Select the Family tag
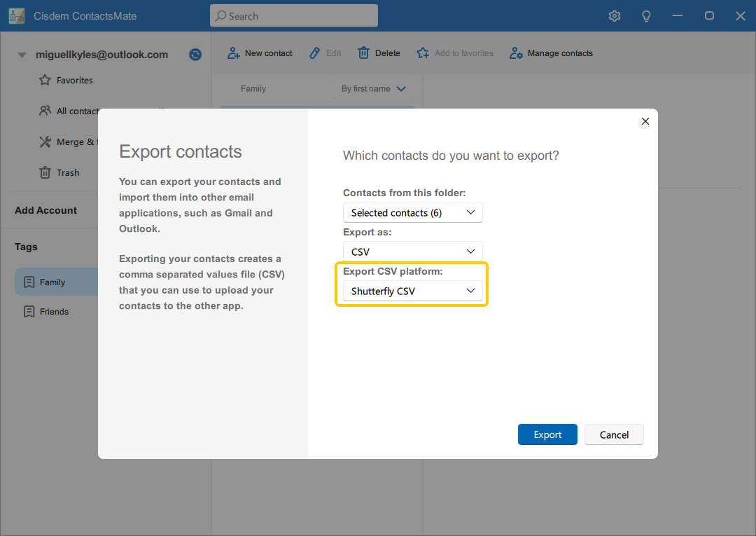This screenshot has height=536, width=756. [x=52, y=282]
